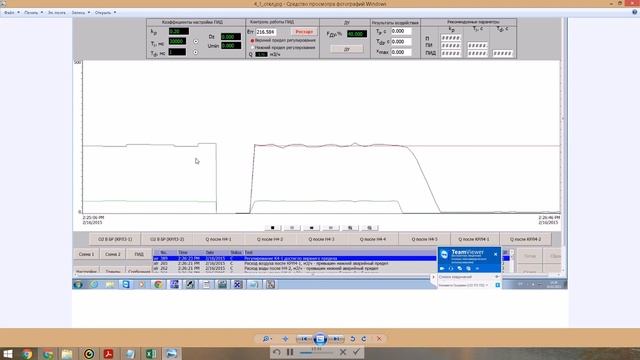Click first chart control button below graph
640x360 pixels.
pyautogui.click(x=273, y=228)
